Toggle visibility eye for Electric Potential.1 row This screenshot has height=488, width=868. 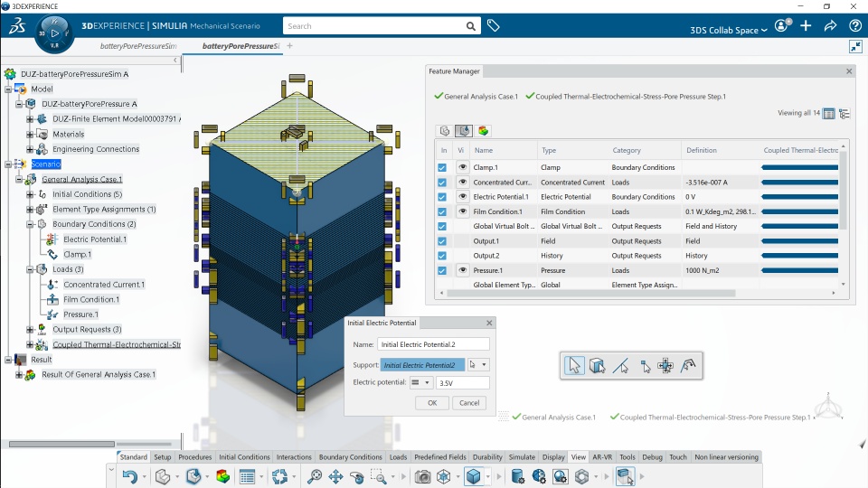462,196
